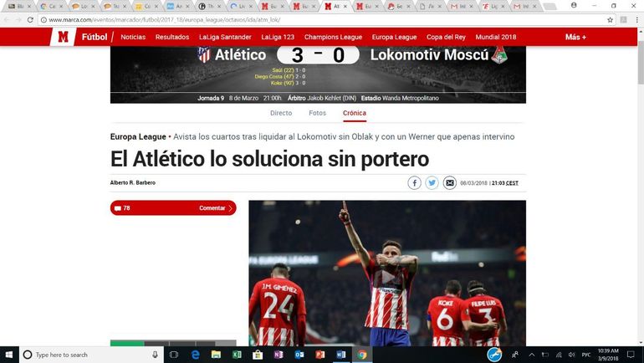The image size is (644, 363).
Task: Go back to previous page
Action: click(7, 20)
